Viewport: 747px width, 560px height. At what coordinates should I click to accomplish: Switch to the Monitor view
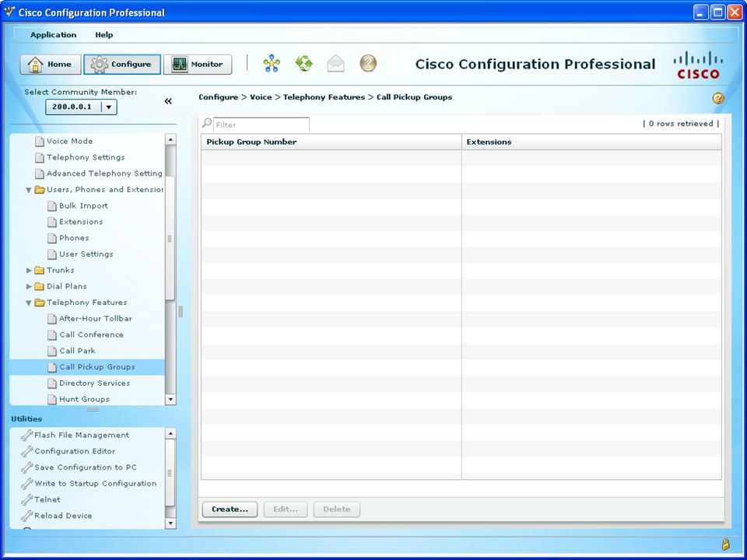(198, 65)
